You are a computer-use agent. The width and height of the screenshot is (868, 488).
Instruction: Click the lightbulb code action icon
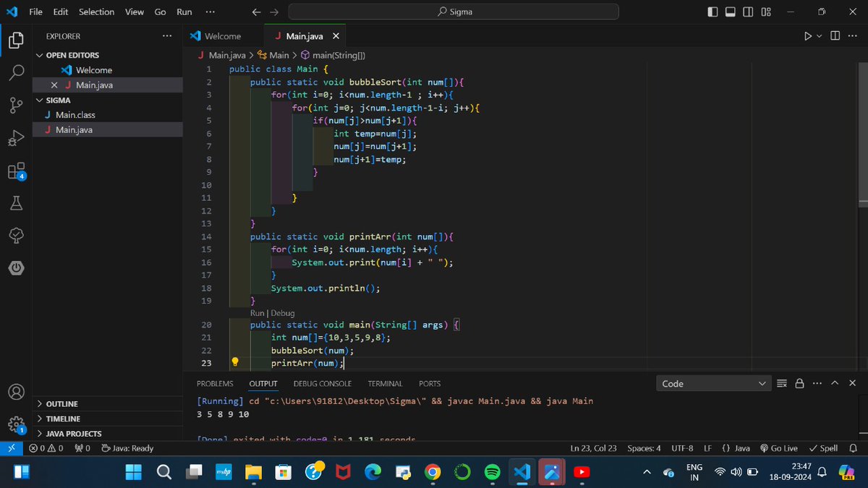coord(235,362)
